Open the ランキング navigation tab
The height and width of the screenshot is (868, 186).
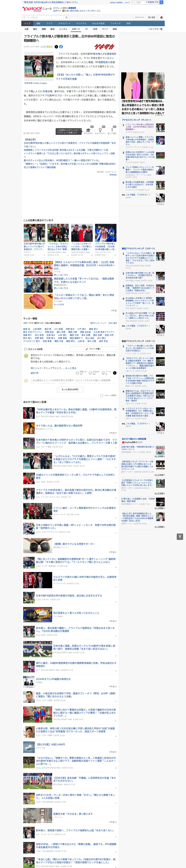tap(115, 24)
